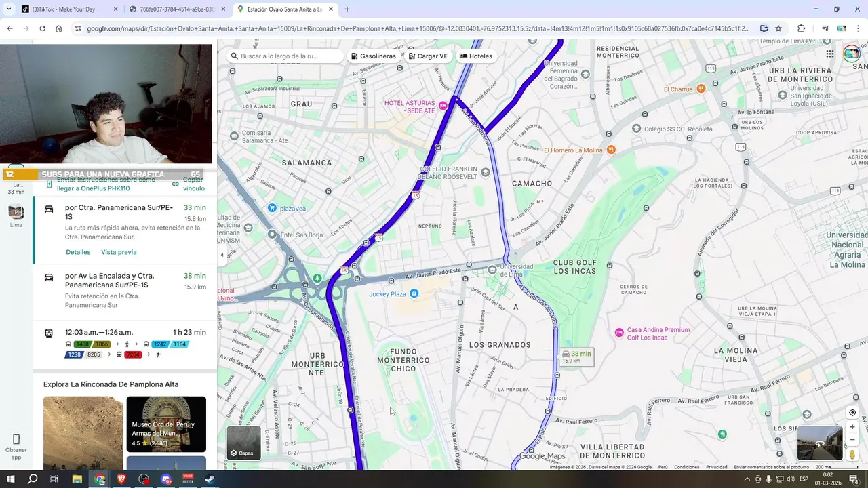Open site information icon in address bar
This screenshot has height=488, width=868.
[x=78, y=28]
